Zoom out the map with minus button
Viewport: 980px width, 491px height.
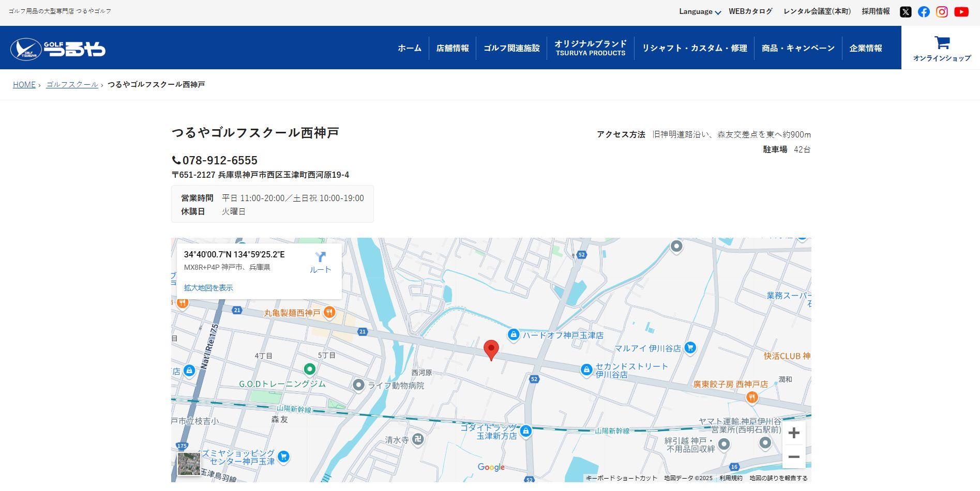point(794,457)
